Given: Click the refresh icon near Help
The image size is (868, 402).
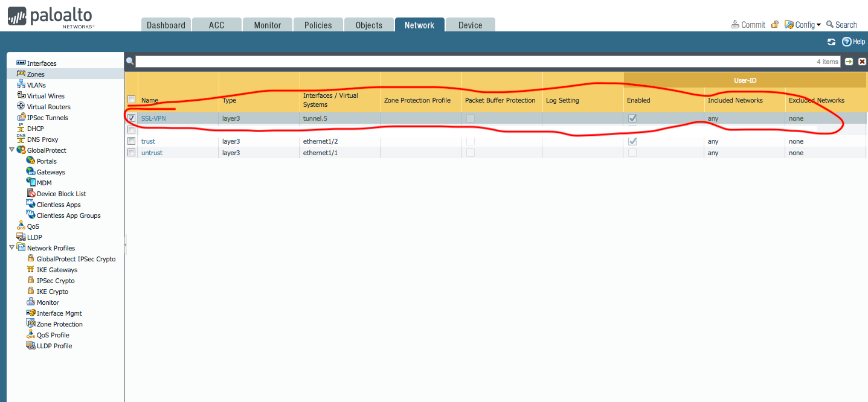Looking at the screenshot, I should click(831, 42).
